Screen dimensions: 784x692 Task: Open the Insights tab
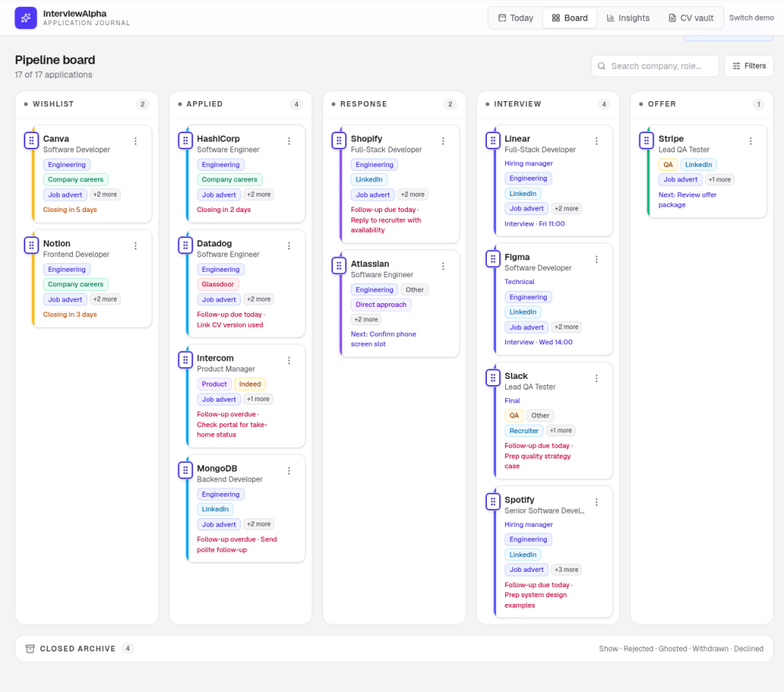point(628,18)
